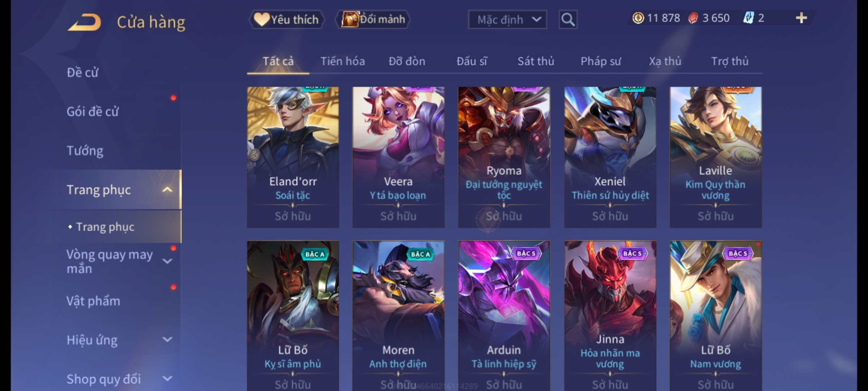The height and width of the screenshot is (391, 868).
Task: Expand the Shop quy đổi section
Action: point(167,379)
